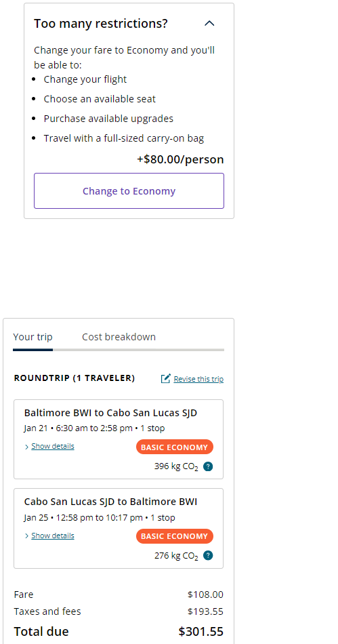Show details for Baltimore to Cabo flight
Image resolution: width=338 pixels, height=644 pixels.
click(53, 446)
